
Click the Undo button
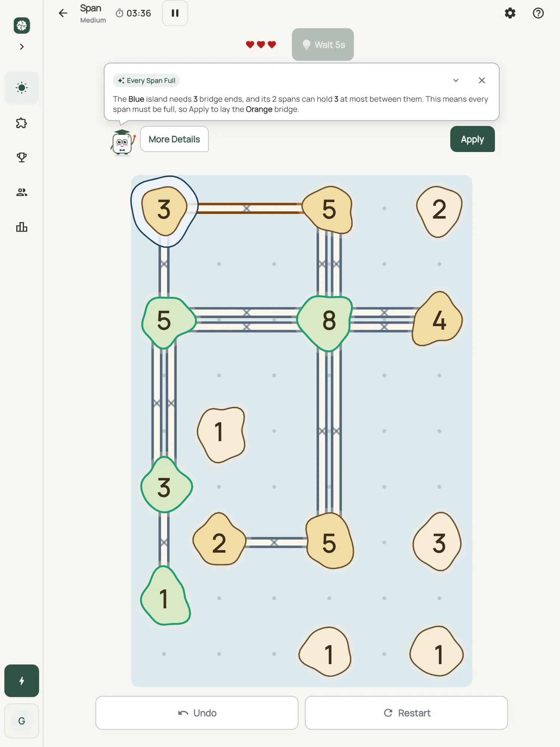pos(197,713)
